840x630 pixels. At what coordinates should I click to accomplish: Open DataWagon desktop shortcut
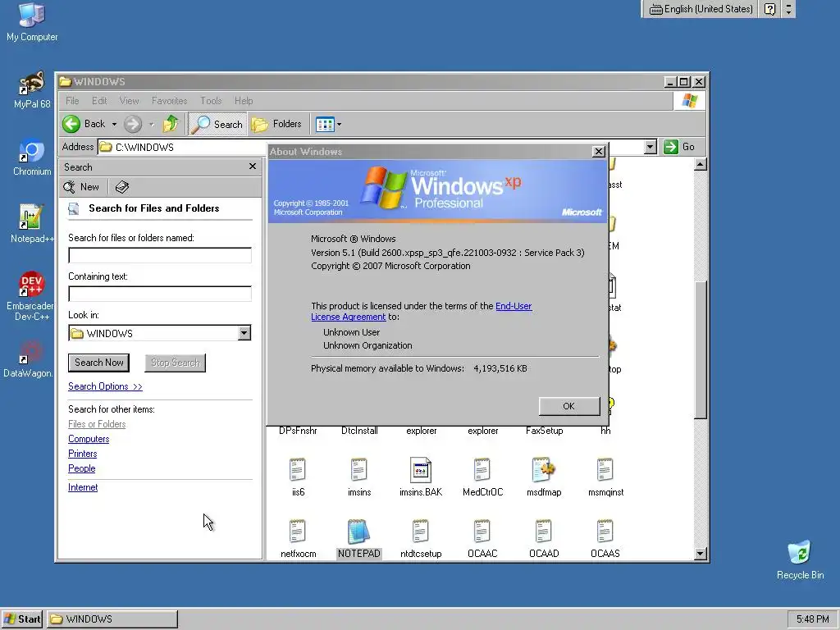point(30,359)
